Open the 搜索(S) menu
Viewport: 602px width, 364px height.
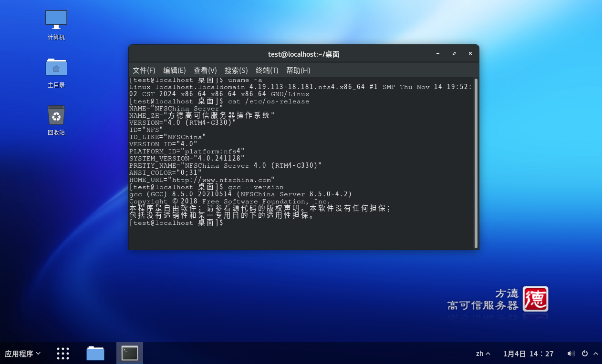pos(236,70)
